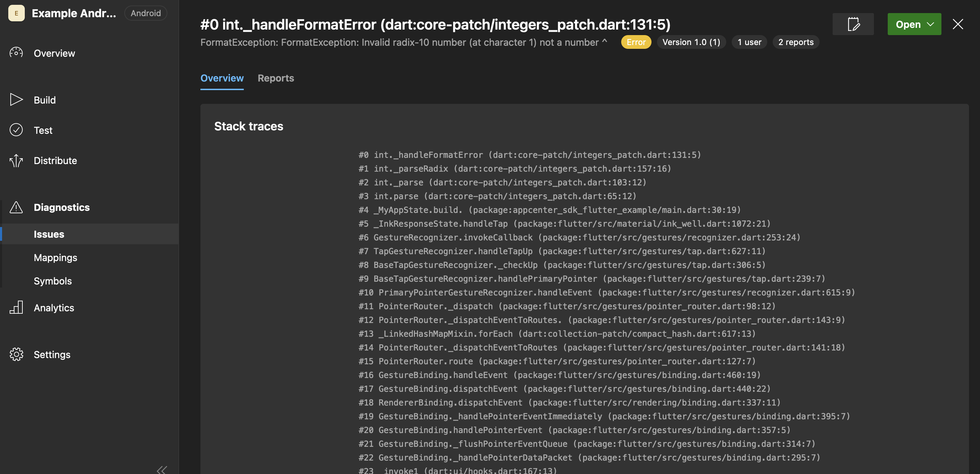Click the Test checkmark circle icon
The height and width of the screenshot is (474, 980).
pos(16,130)
